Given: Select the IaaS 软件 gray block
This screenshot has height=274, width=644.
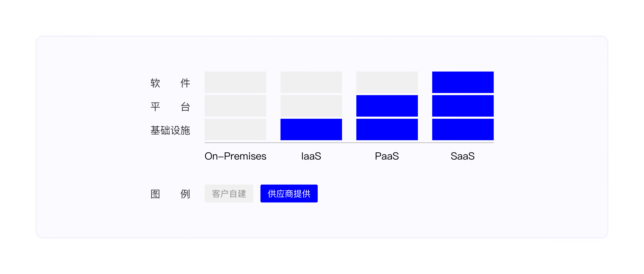Looking at the screenshot, I should (311, 82).
